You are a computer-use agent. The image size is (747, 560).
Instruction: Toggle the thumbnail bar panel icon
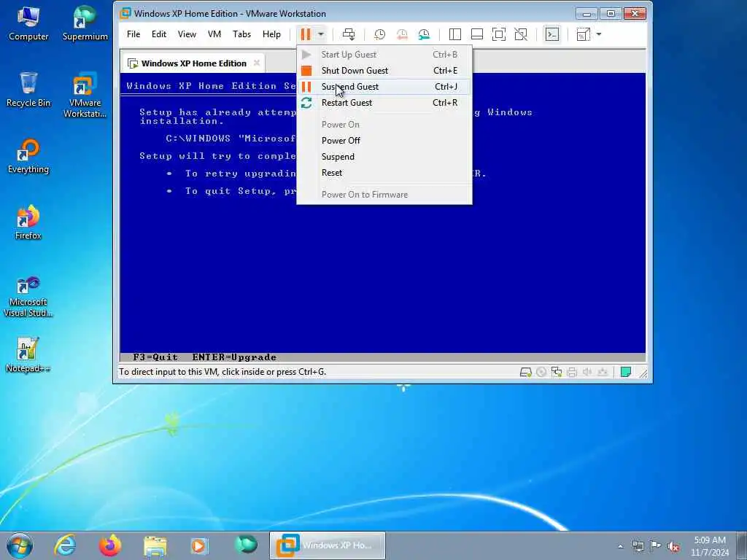pos(477,34)
